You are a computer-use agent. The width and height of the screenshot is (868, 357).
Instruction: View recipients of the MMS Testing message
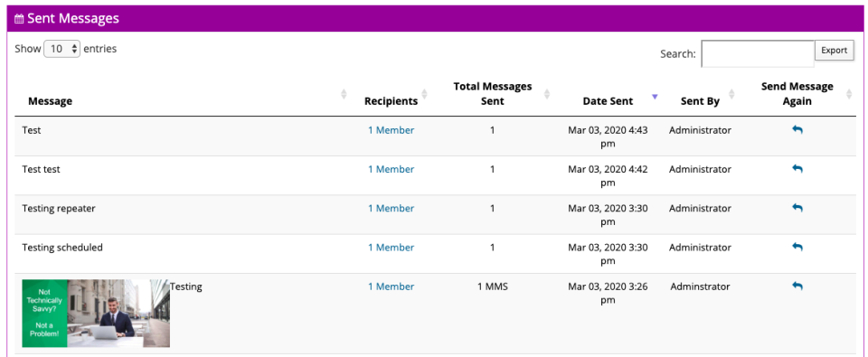pyautogui.click(x=391, y=287)
